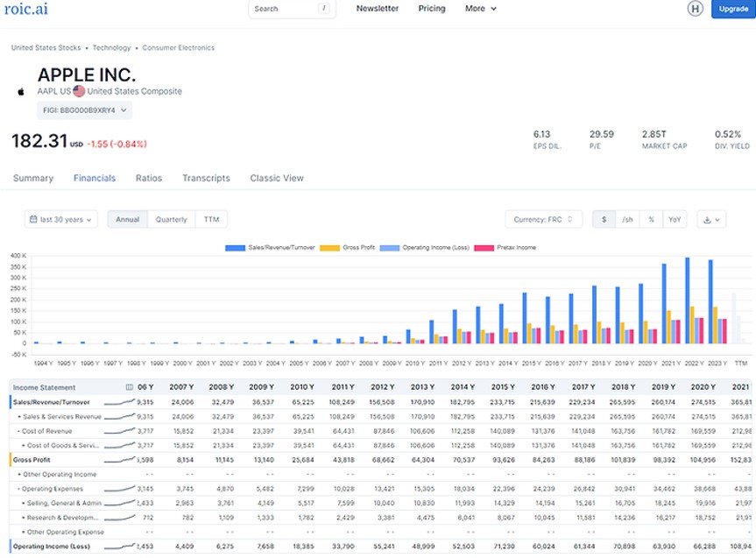Click the Other Operating Income row label
The width and height of the screenshot is (756, 558).
[x=60, y=474]
